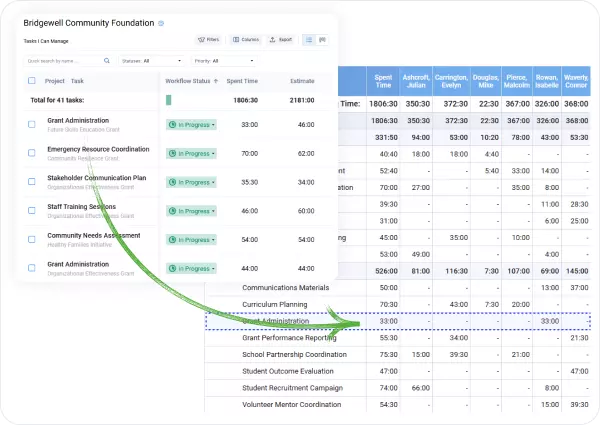Export the task list
This screenshot has height=425, width=600.
click(x=281, y=39)
